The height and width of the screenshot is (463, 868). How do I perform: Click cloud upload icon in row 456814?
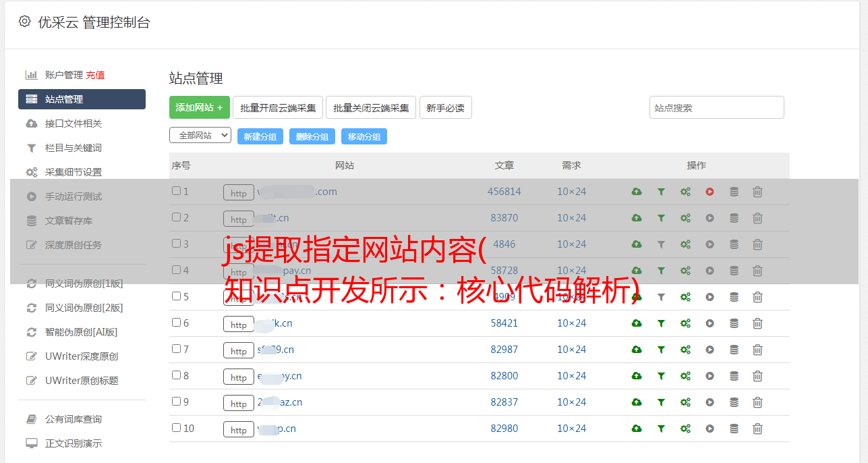tap(637, 192)
